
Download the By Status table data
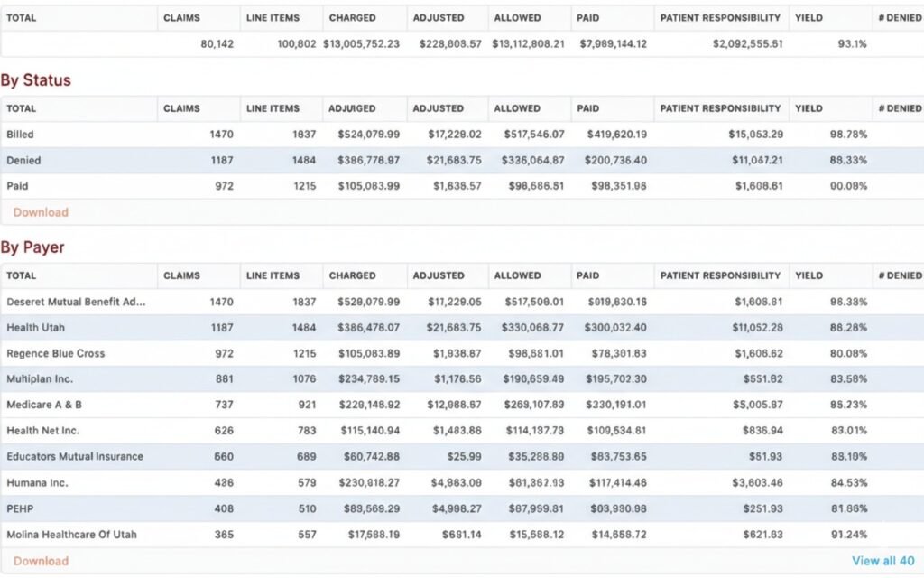coord(41,212)
